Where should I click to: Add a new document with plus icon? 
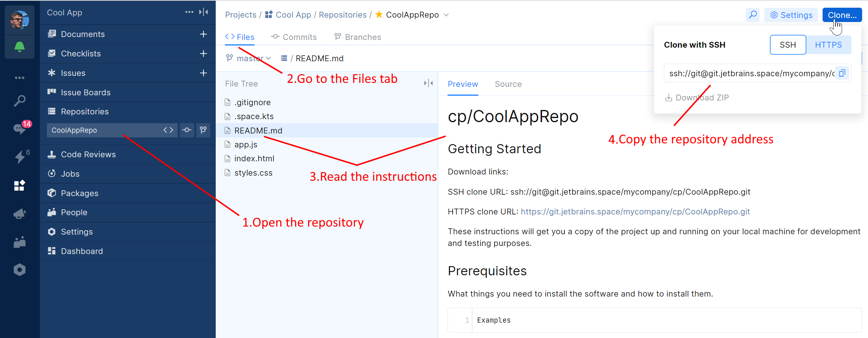tap(203, 34)
